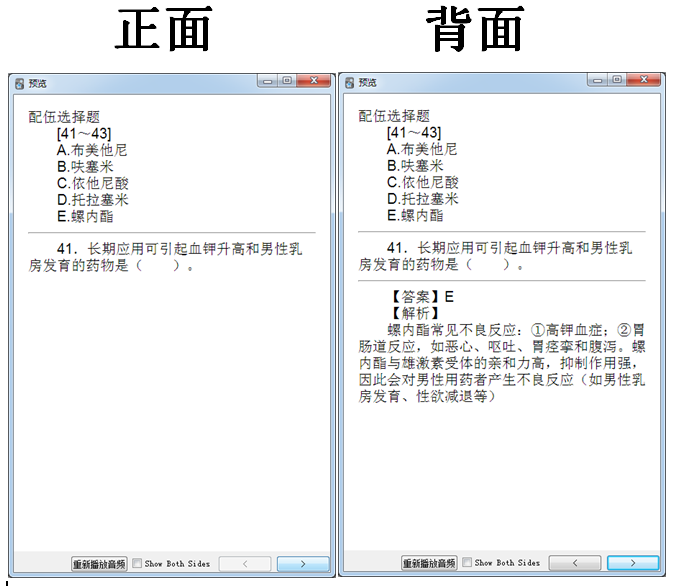Click question 41 text in back-side window
This screenshot has height=586, width=674.
496,256
